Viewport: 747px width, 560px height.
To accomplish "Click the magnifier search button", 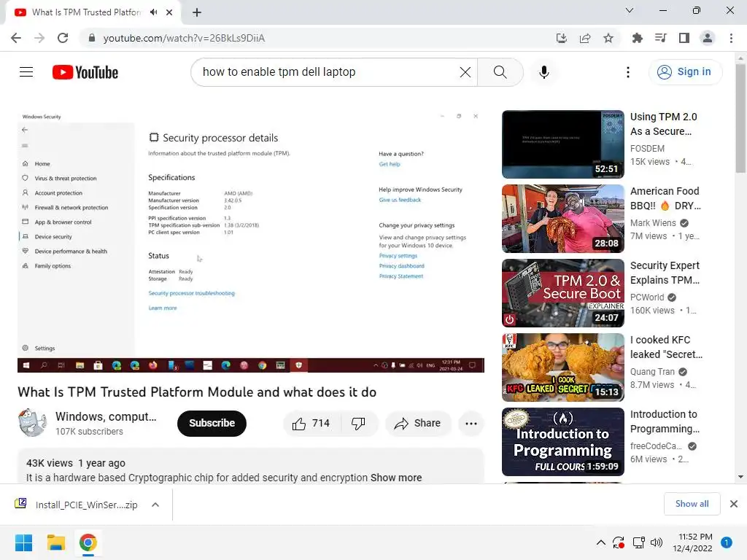I will tap(500, 72).
